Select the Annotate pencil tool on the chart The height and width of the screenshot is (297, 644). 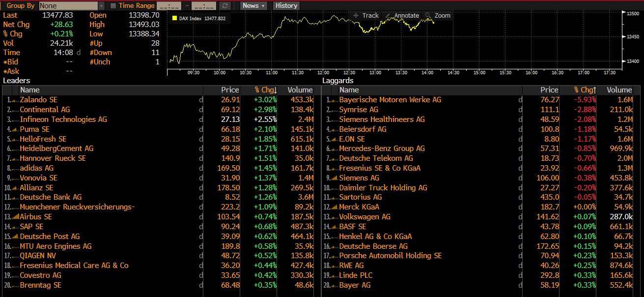click(x=402, y=16)
